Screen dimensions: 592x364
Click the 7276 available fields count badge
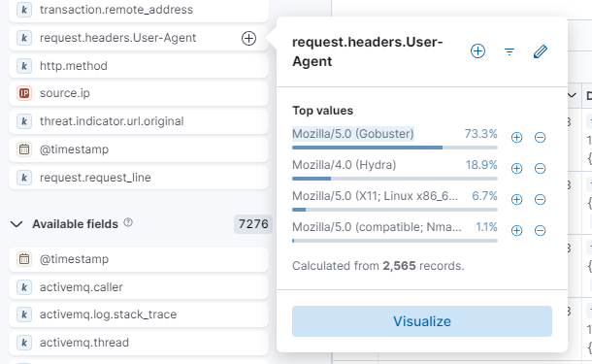pos(253,224)
